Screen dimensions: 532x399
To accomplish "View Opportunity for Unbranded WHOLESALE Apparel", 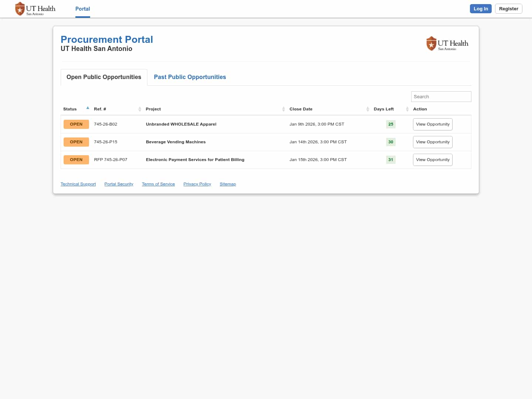I will coord(433,124).
